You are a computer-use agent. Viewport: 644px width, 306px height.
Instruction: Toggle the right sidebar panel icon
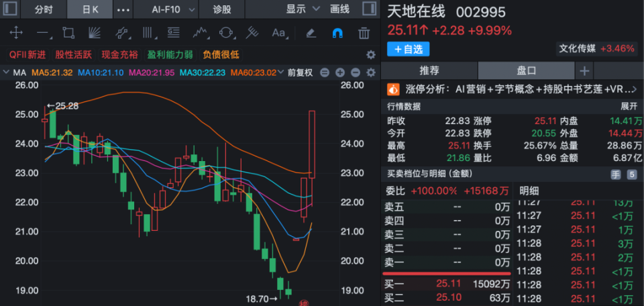click(x=369, y=9)
